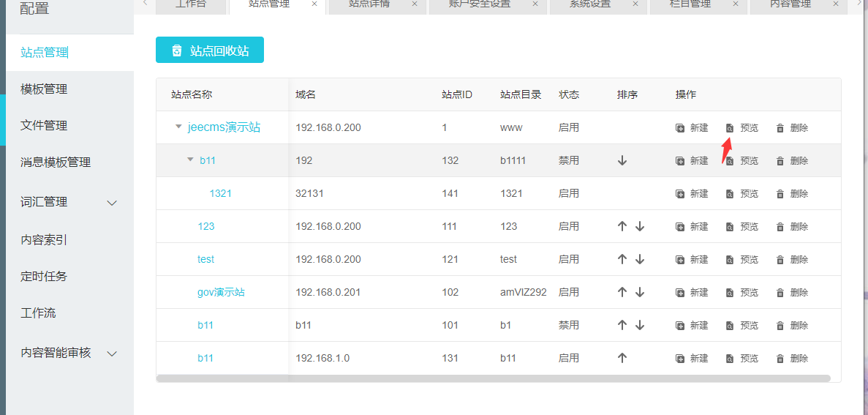Click the table's horizontal scrollbar

tap(494, 378)
